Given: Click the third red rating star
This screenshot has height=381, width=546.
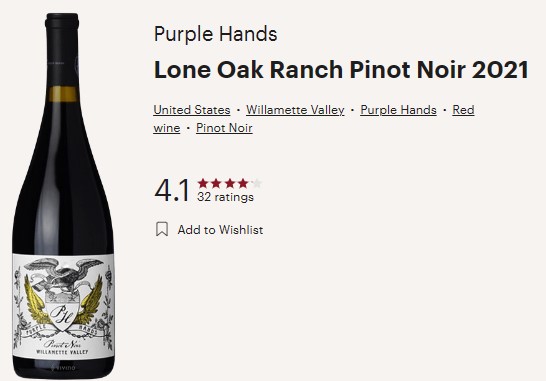Looking at the screenshot, I should point(230,183).
